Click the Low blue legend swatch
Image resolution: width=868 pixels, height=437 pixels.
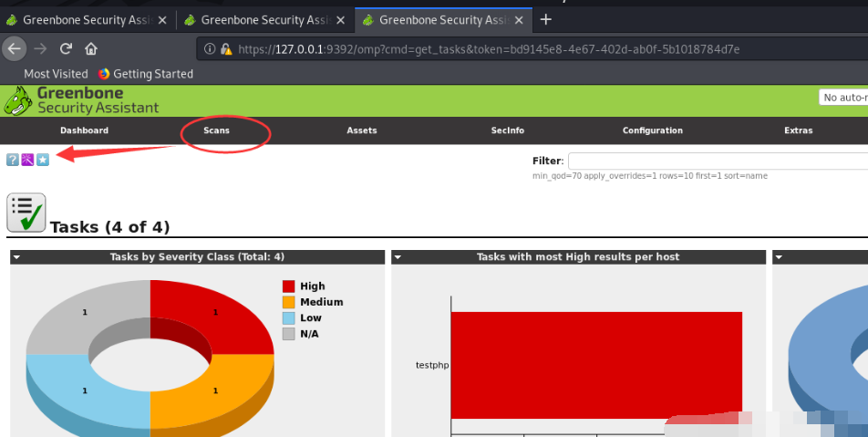[288, 317]
